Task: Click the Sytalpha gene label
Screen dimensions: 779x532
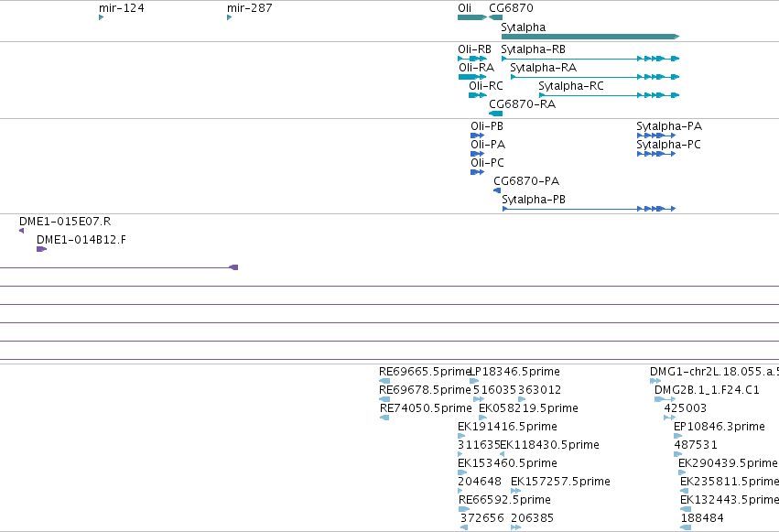Action: (523, 27)
